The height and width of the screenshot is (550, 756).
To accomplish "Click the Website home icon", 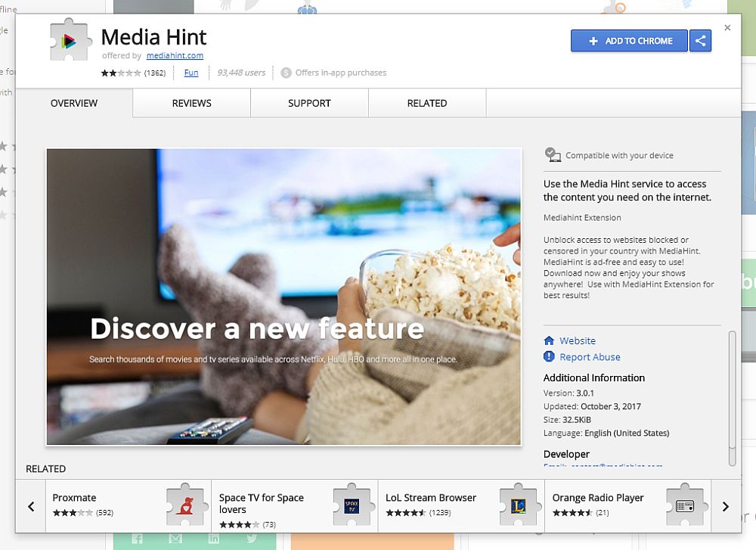I will pyautogui.click(x=549, y=340).
